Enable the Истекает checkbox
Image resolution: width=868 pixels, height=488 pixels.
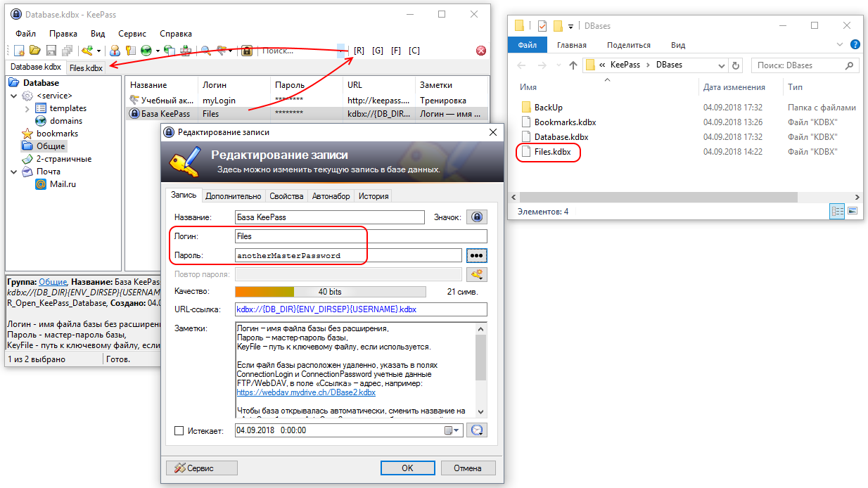(179, 430)
